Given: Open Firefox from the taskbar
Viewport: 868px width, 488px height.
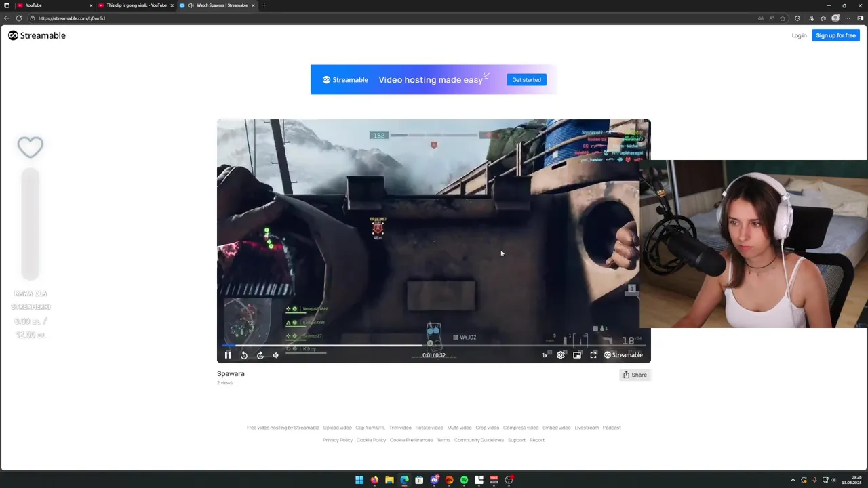Looking at the screenshot, I should click(x=374, y=480).
